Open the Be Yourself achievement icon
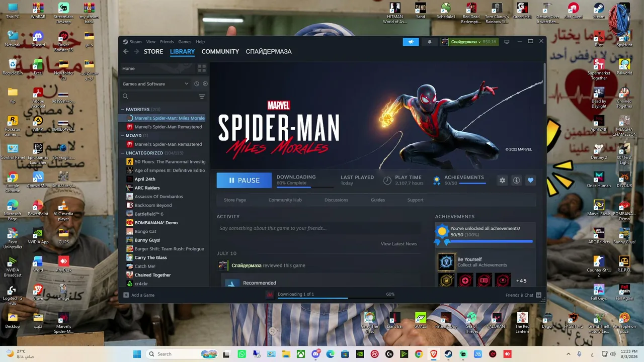The image size is (644, 362). click(x=446, y=262)
